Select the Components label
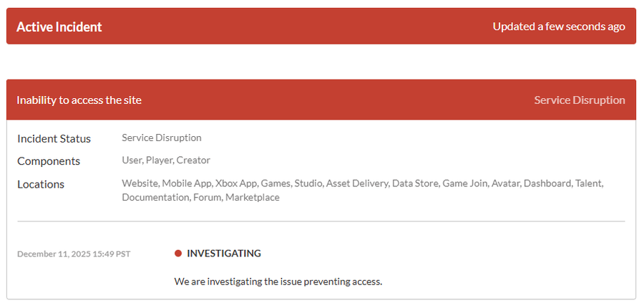 (x=49, y=161)
